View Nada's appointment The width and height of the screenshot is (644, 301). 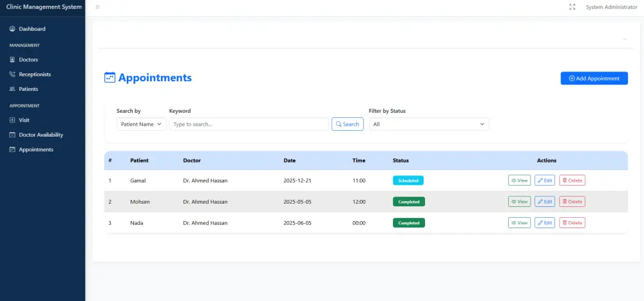[519, 222]
